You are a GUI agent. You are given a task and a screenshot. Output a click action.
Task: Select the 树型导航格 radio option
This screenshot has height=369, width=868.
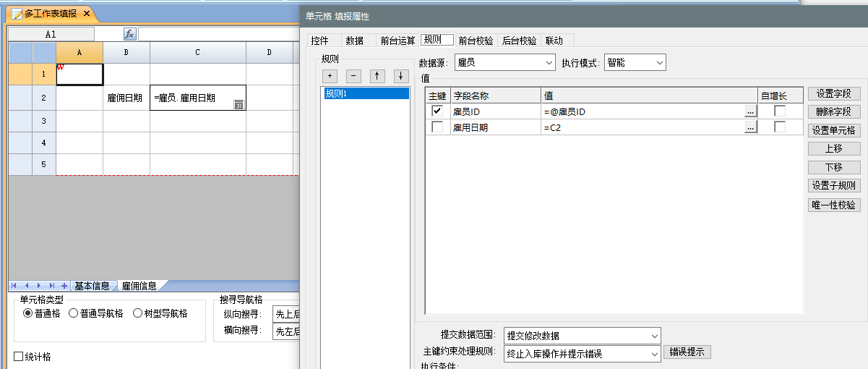click(138, 313)
